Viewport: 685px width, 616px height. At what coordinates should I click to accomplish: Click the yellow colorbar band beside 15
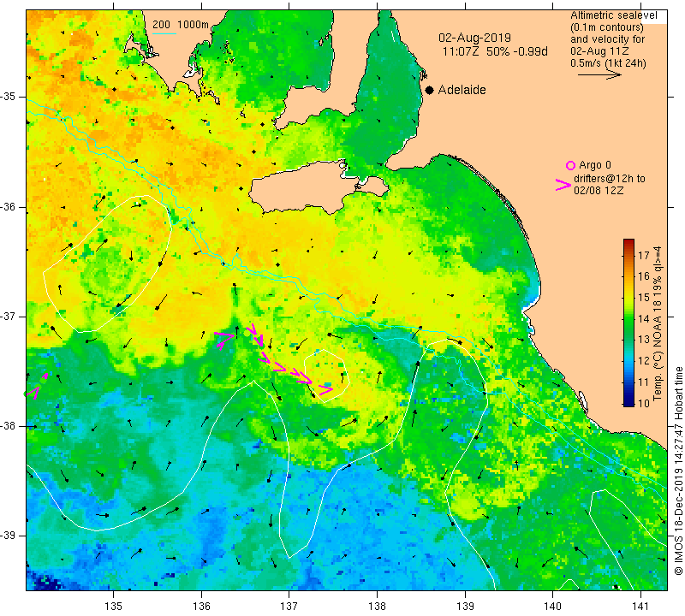click(628, 298)
